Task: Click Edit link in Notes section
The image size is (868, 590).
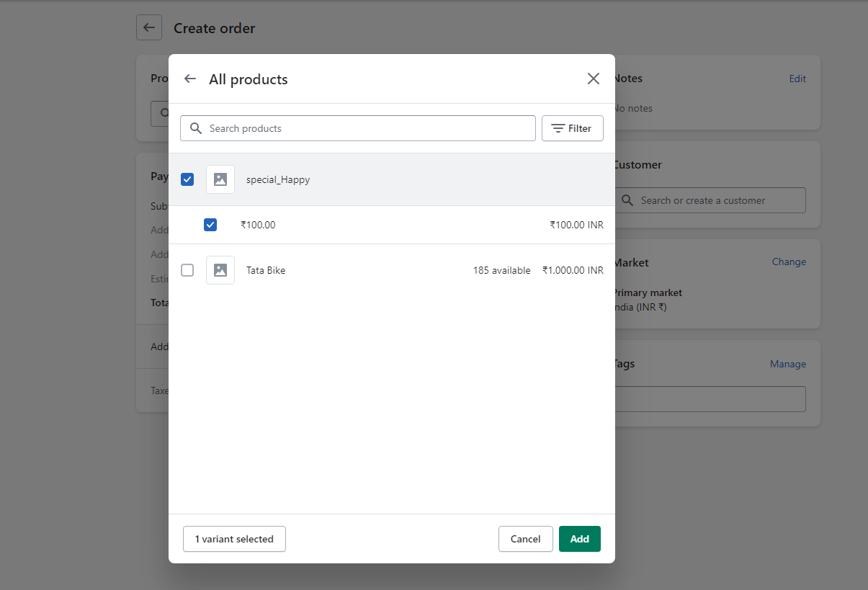Action: click(x=797, y=79)
